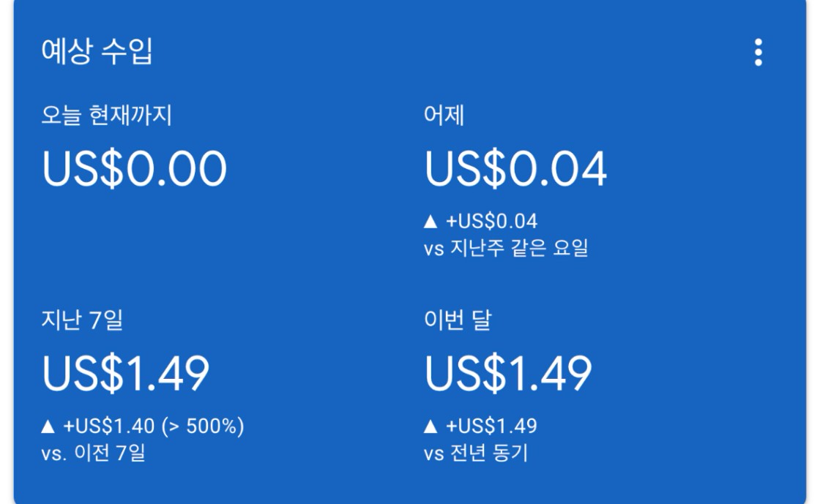
Task: Select the 지난 7일 label
Action: pyautogui.click(x=82, y=322)
